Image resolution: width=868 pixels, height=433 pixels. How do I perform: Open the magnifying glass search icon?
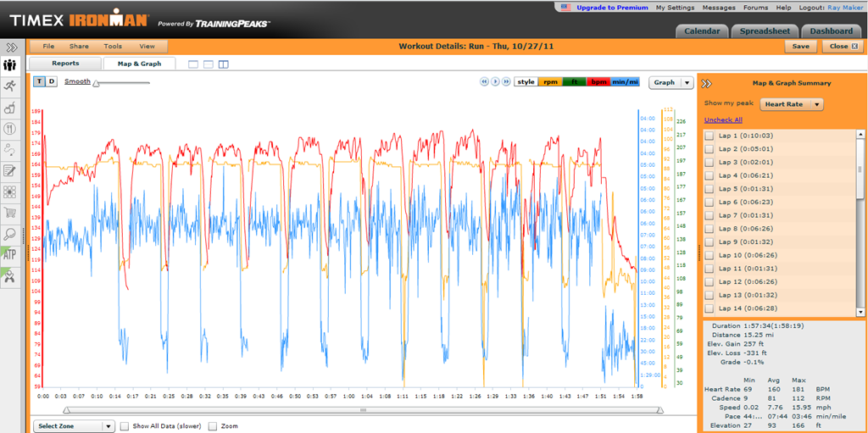(x=9, y=234)
